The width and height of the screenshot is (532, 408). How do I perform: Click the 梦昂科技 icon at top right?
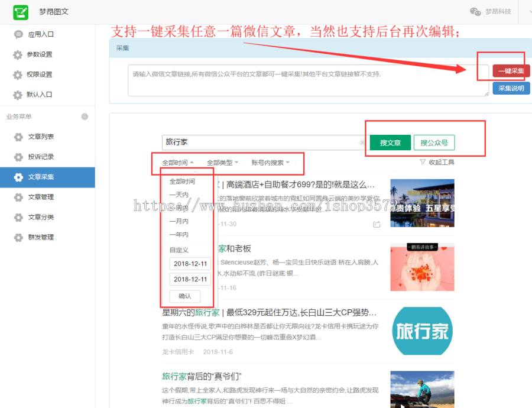pos(476,11)
